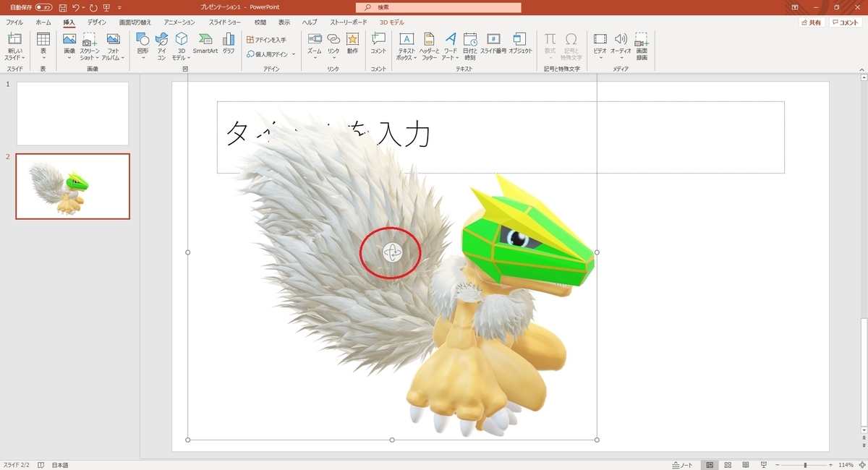This screenshot has height=470, width=868.
Task: Switch to normal view in status bar
Action: 710,465
